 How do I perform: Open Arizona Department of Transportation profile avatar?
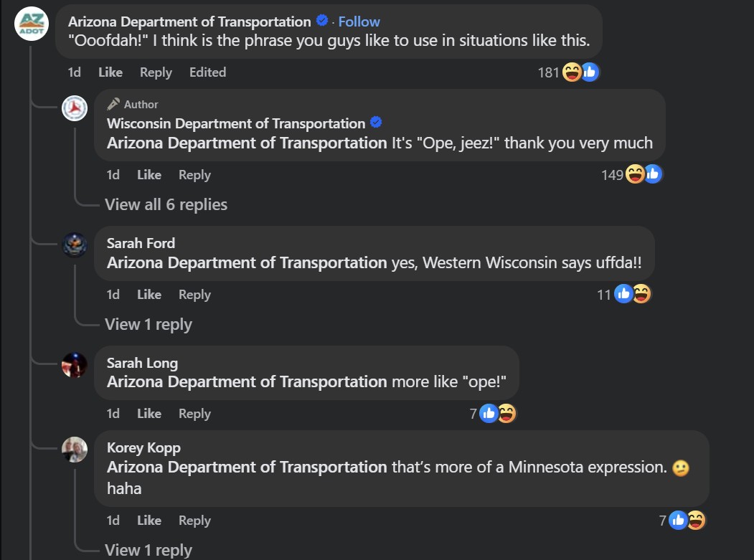click(x=32, y=24)
